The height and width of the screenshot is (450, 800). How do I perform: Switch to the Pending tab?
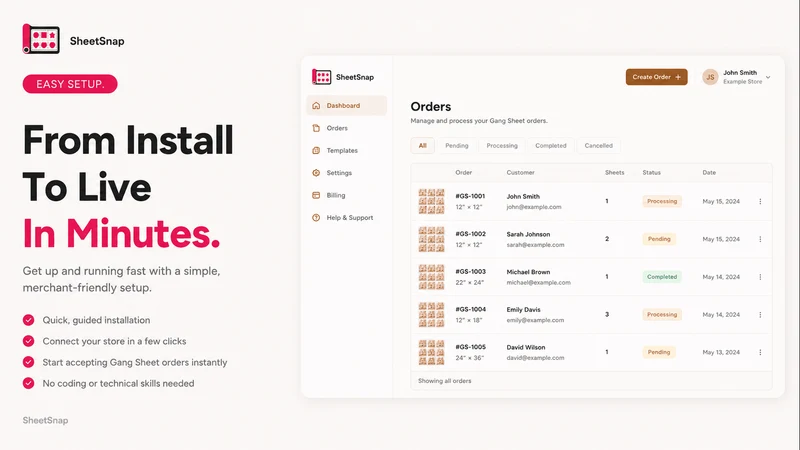[457, 145]
